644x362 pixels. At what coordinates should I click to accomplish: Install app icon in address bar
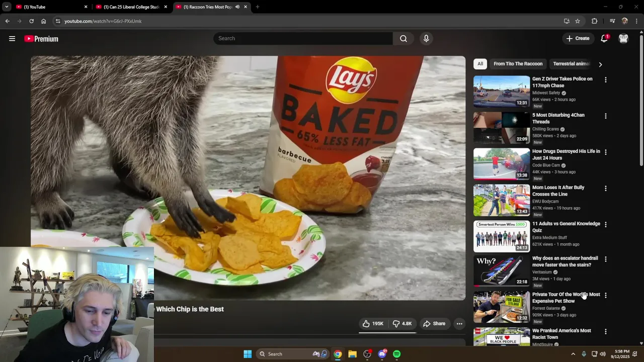pyautogui.click(x=567, y=21)
